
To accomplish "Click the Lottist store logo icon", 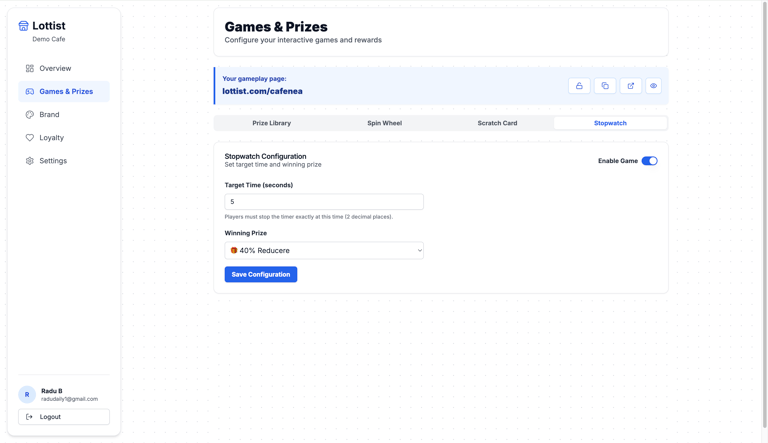I will click(x=24, y=26).
